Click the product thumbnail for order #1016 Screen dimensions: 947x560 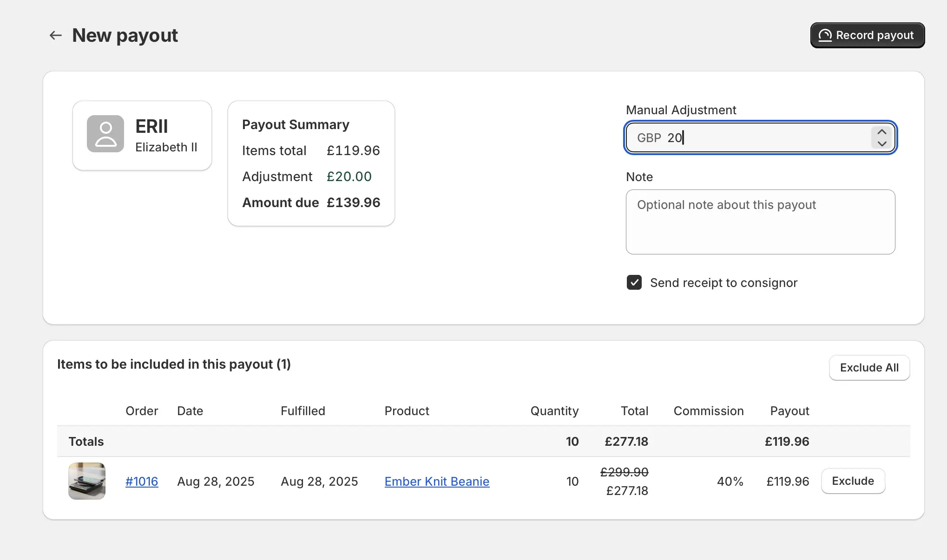(x=87, y=481)
